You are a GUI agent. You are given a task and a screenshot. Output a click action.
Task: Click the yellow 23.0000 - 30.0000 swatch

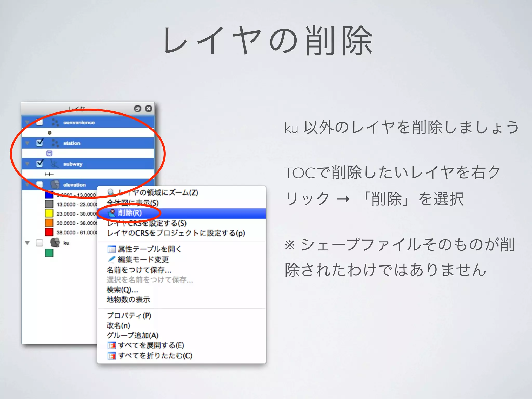click(x=49, y=213)
